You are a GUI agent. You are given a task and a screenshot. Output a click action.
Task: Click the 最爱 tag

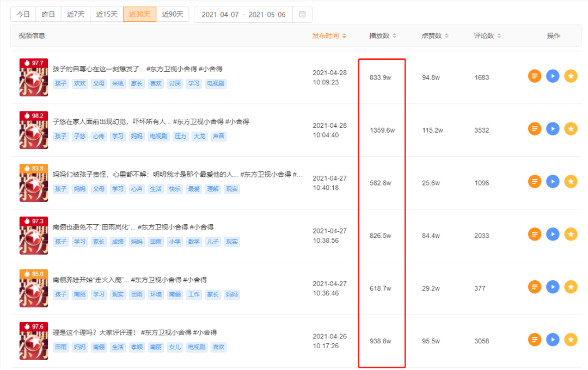click(194, 189)
